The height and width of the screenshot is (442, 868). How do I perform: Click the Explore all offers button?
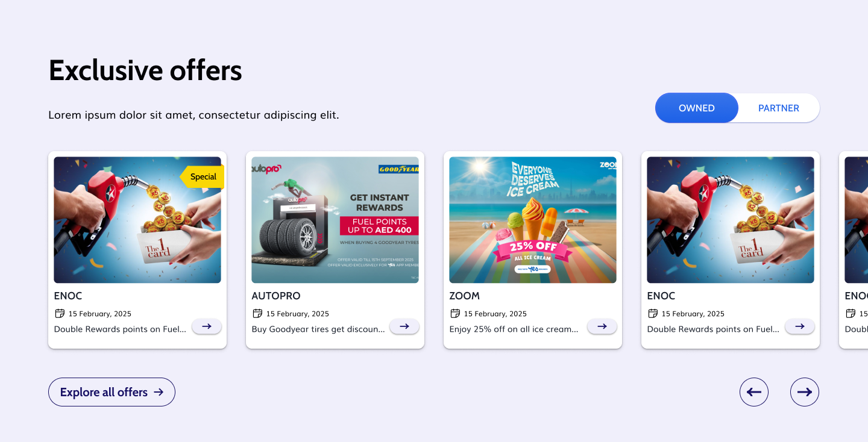tap(112, 392)
